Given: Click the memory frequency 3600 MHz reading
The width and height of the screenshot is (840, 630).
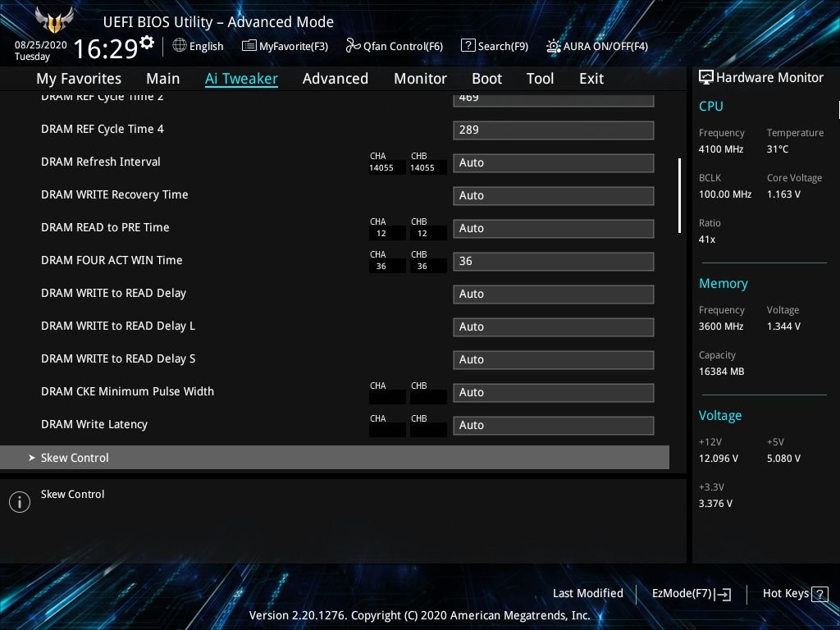Looking at the screenshot, I should tap(721, 326).
